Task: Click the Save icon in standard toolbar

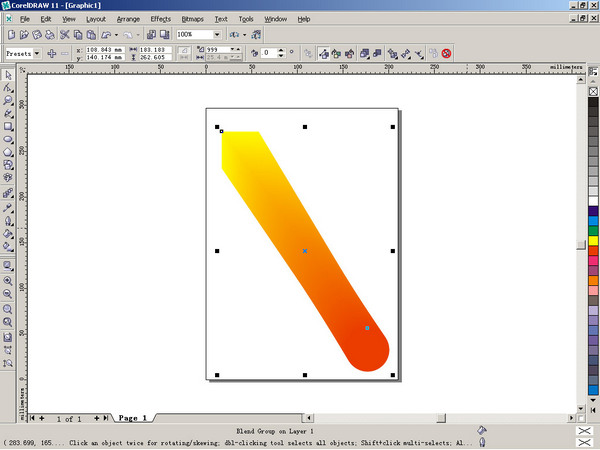Action: tap(37, 35)
